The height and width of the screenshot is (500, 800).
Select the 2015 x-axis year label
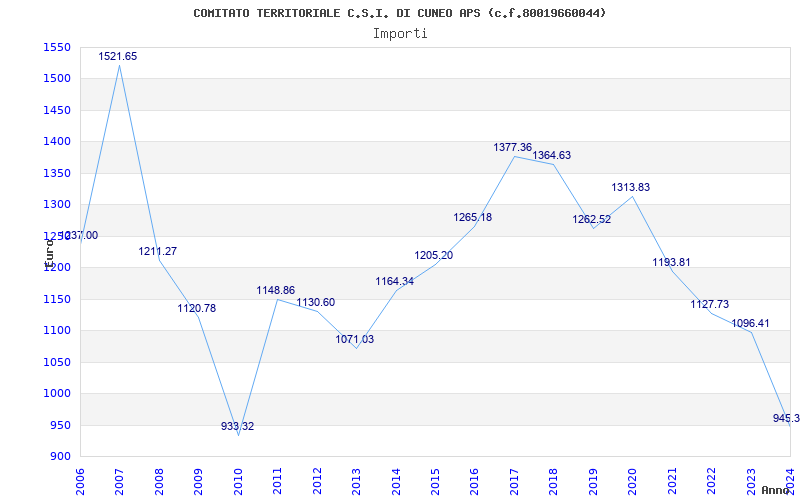pyautogui.click(x=435, y=480)
